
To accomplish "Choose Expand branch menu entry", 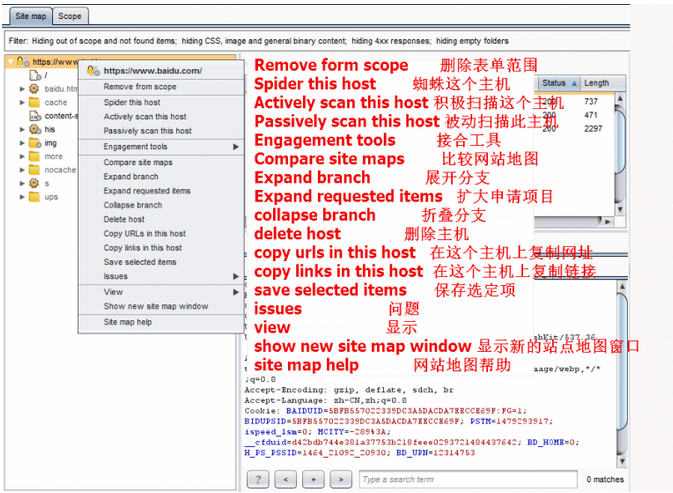I will pyautogui.click(x=161, y=177).
